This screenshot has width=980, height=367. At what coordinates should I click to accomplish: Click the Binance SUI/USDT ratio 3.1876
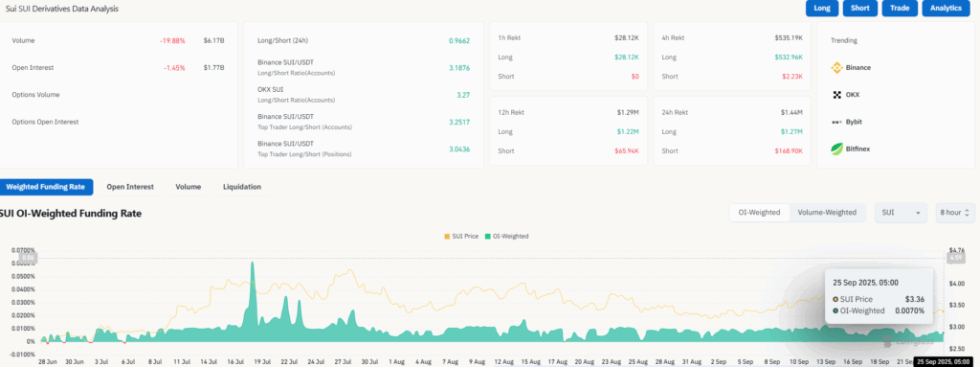pos(458,68)
